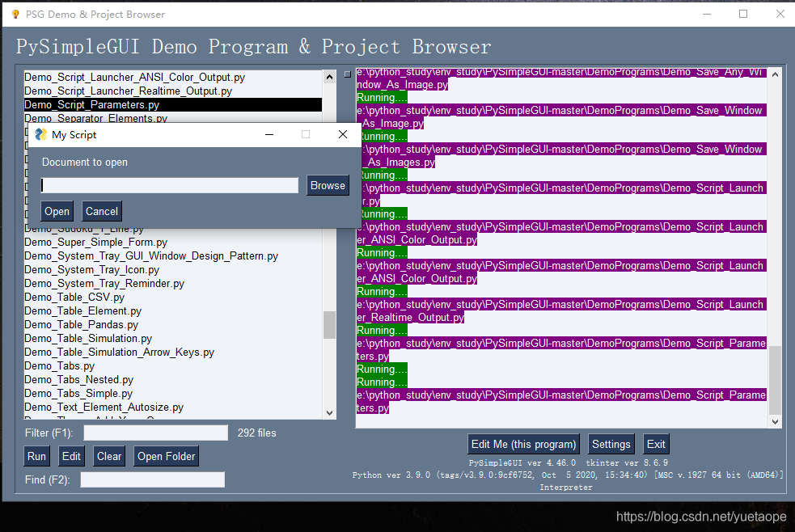The height and width of the screenshot is (532, 795).
Task: Select Demo_Tabs_Nested.py in file list
Action: (173, 379)
